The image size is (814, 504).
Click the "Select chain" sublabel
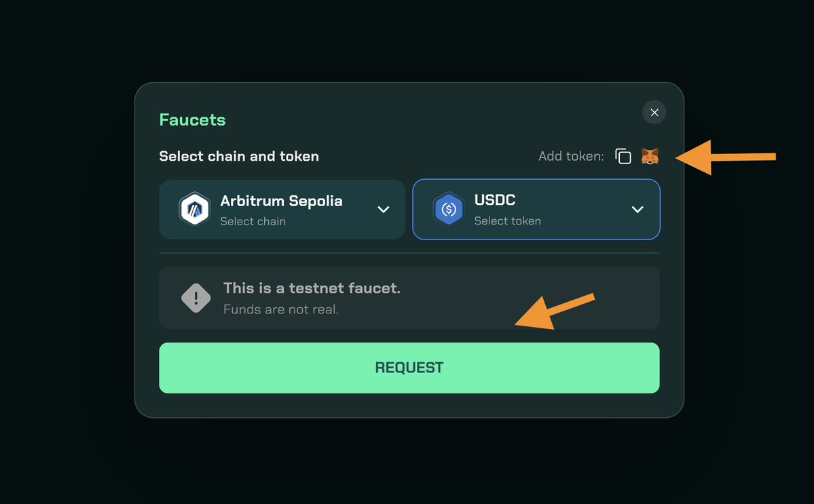coord(253,221)
